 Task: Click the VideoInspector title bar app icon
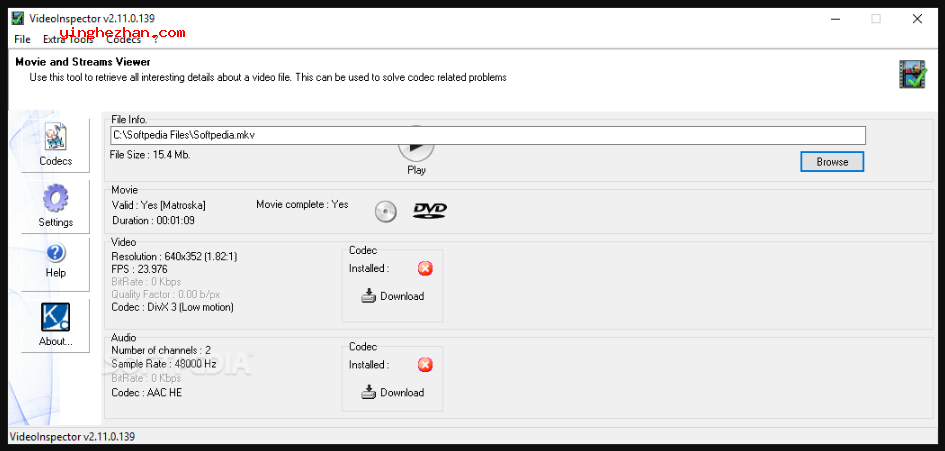[x=18, y=18]
